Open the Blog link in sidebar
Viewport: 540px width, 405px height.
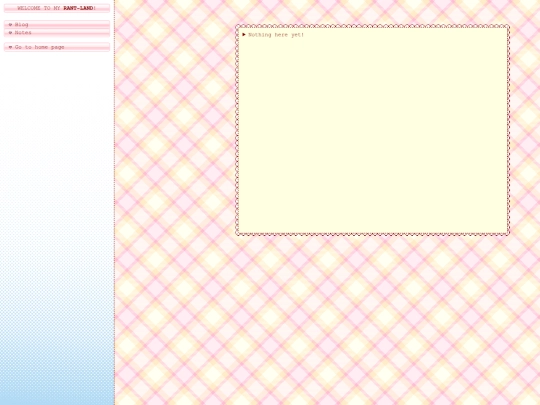21,24
